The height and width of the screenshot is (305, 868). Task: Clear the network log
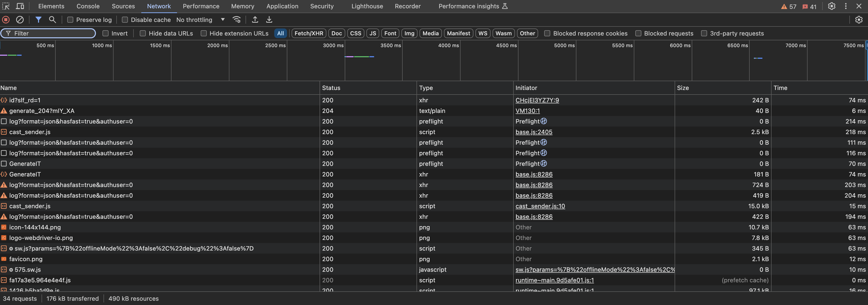[20, 20]
